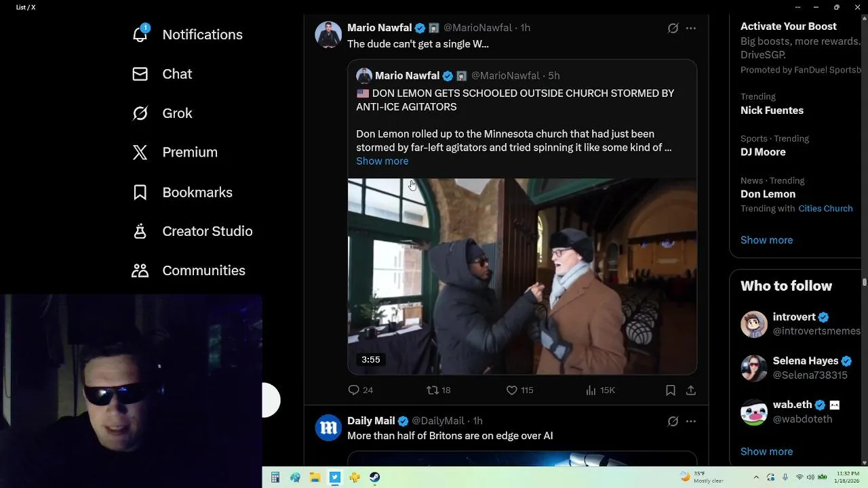Open the Don Lemon trending news topic
The height and width of the screenshot is (488, 868).
[x=768, y=194]
